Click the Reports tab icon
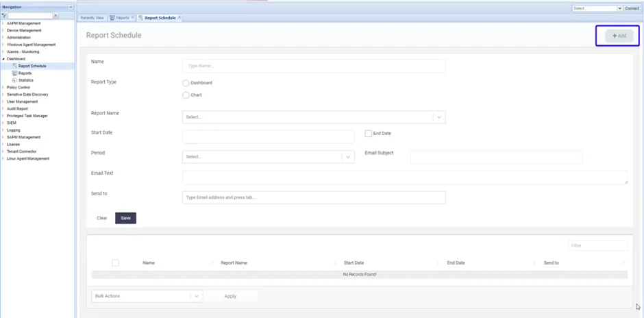This screenshot has height=318, width=644. [112, 18]
